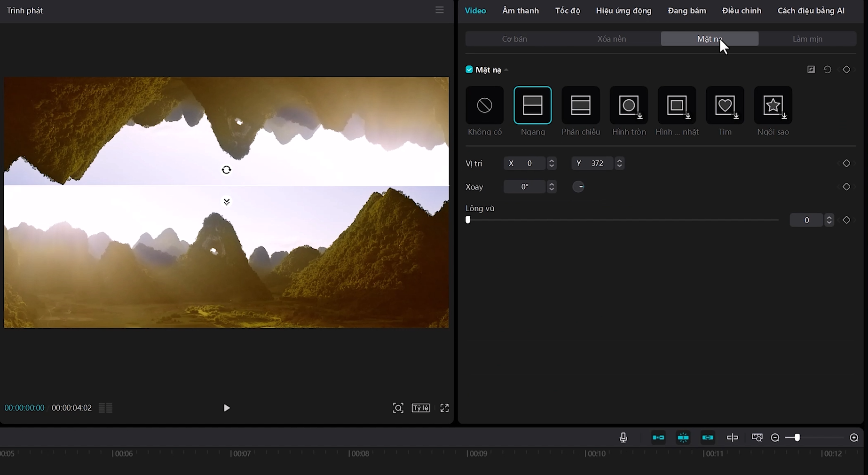Open fullscreen preview
Screen dimensions: 868x475
444,408
